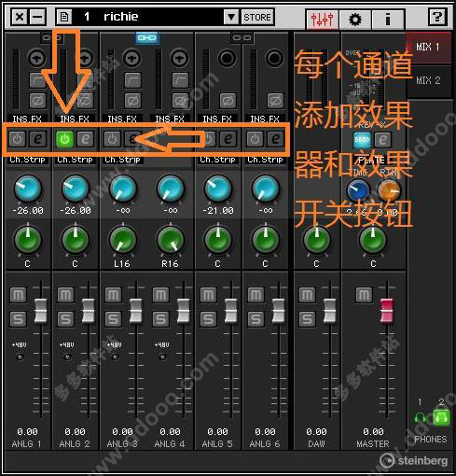Select headphones 2 output icon
Image resolution: width=456 pixels, height=476 pixels.
[441, 418]
